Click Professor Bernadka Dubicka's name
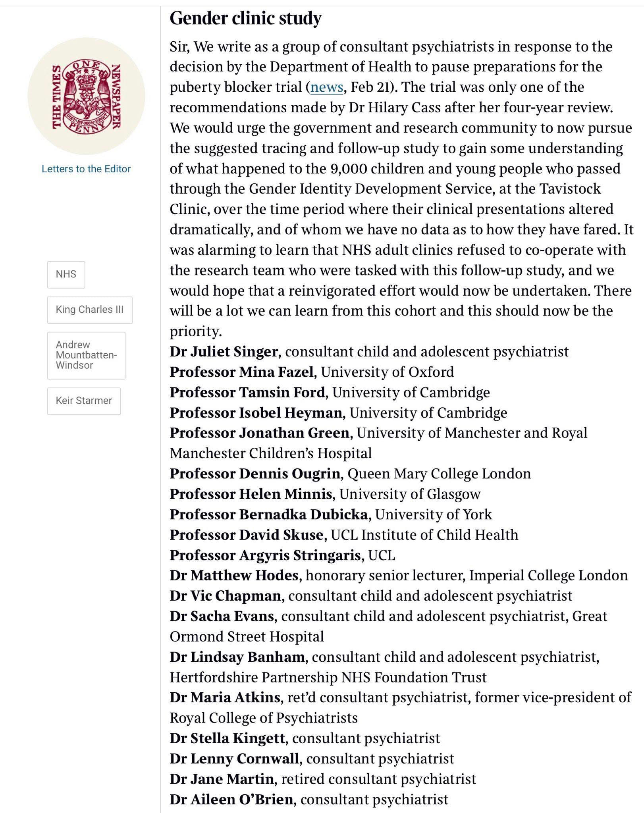The width and height of the screenshot is (644, 813). point(268,515)
